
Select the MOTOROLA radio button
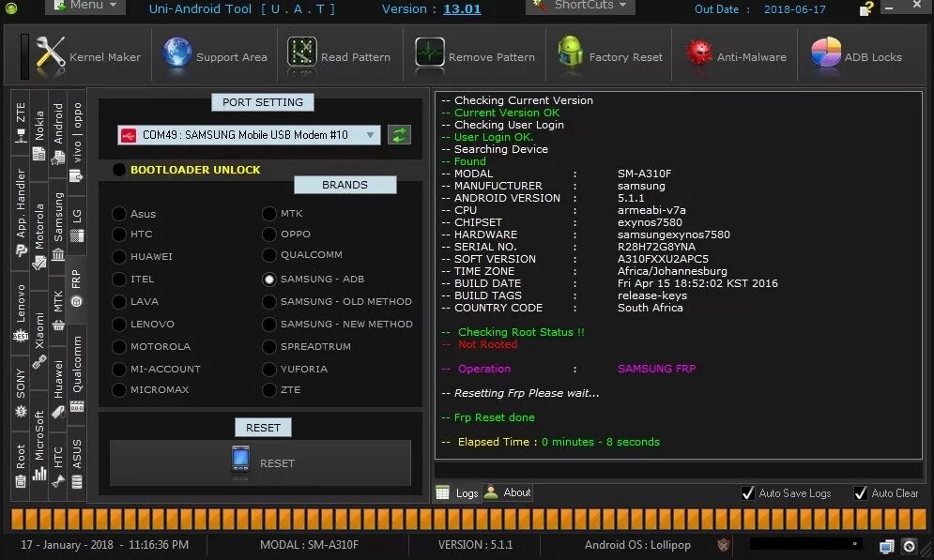click(119, 346)
